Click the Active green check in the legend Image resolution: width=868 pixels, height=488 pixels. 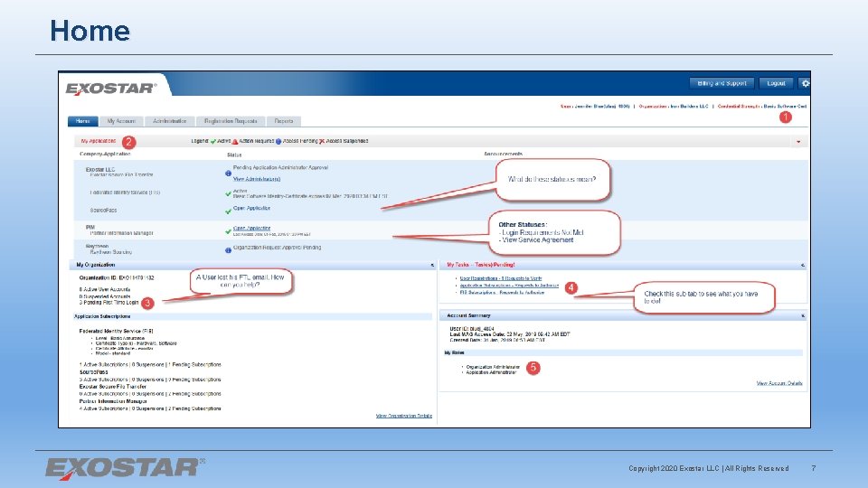click(x=213, y=141)
